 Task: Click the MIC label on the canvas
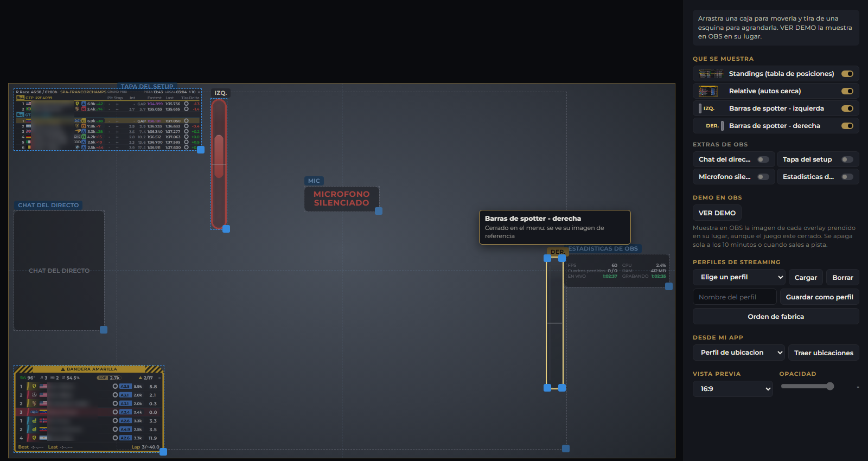(314, 181)
